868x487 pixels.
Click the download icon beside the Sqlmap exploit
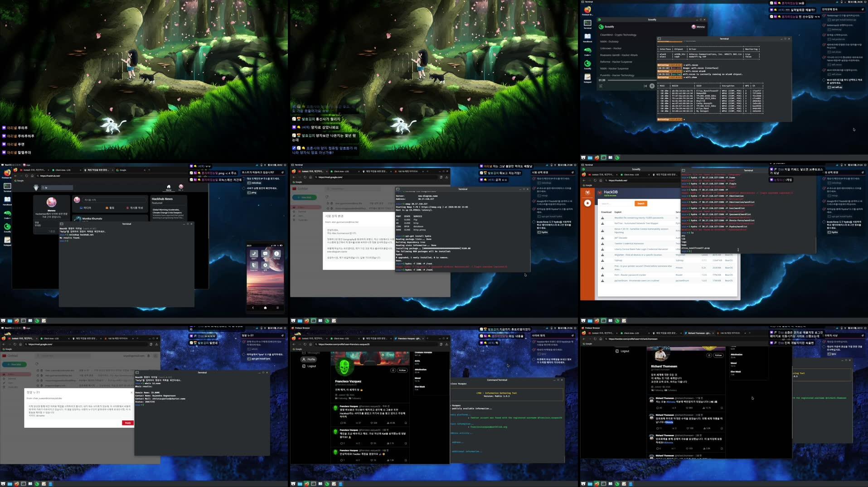[602, 260]
